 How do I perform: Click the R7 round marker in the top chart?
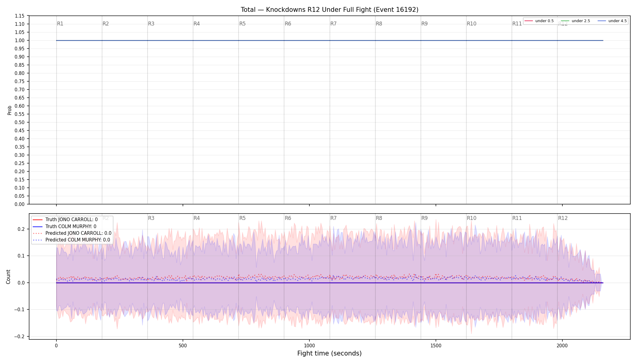click(x=333, y=24)
